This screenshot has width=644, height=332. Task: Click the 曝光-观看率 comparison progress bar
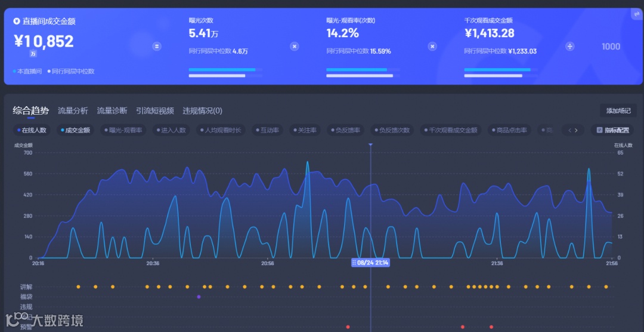click(363, 73)
